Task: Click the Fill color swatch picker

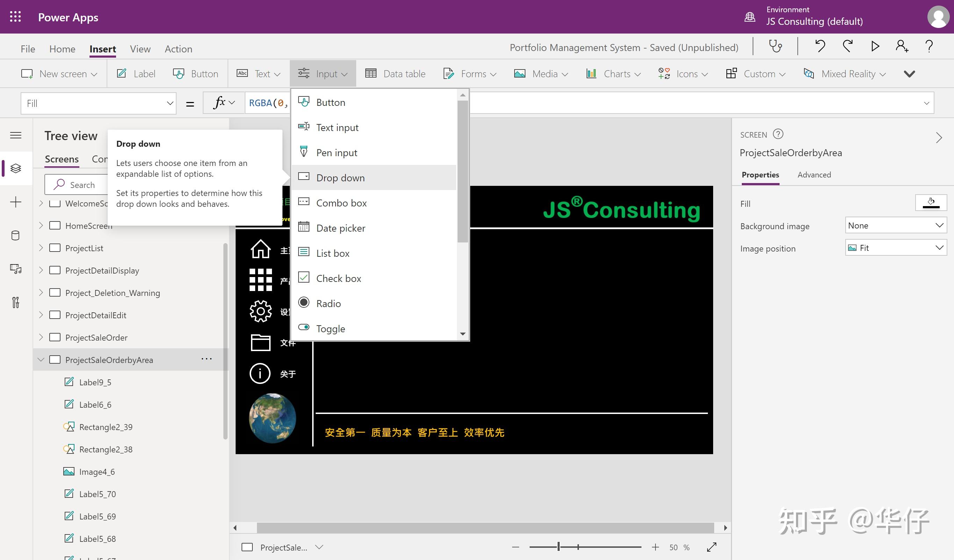Action: click(931, 203)
